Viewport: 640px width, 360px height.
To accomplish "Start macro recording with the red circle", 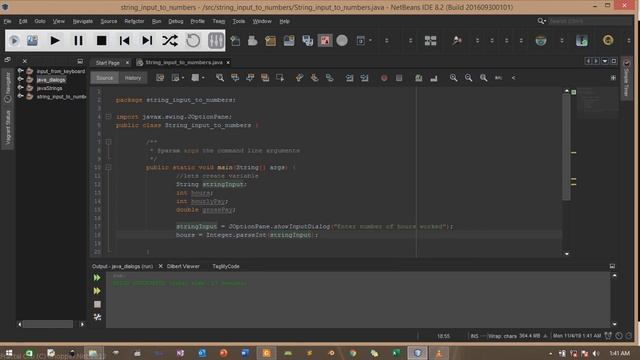I will pos(384,78).
